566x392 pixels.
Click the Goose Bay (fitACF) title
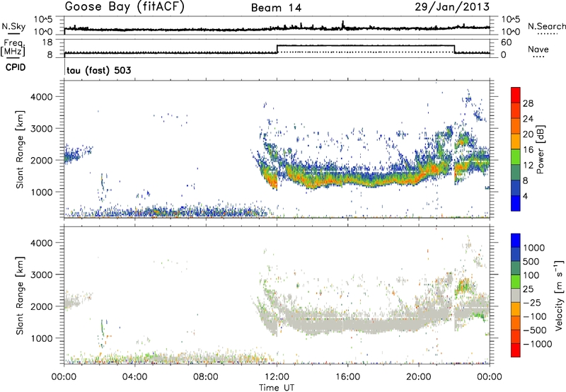click(x=125, y=7)
